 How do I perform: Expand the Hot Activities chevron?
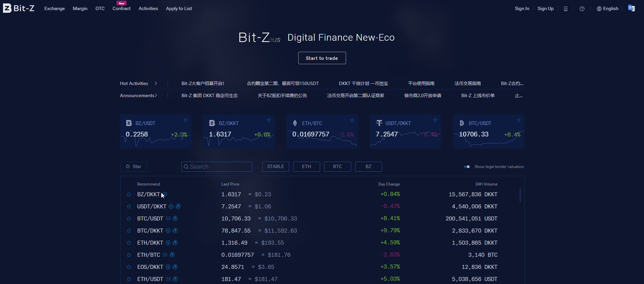(156, 83)
